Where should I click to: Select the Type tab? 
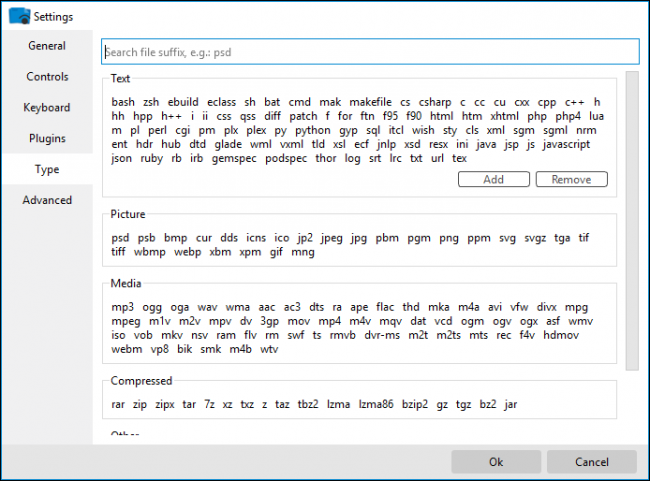click(47, 170)
